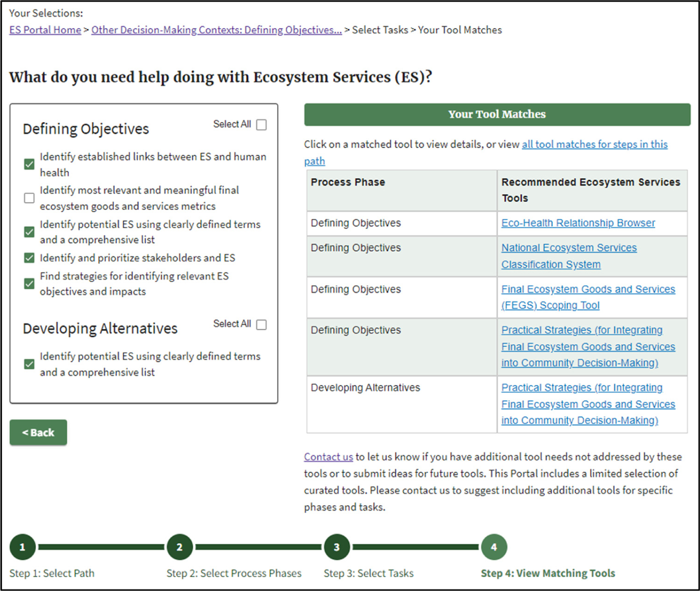The image size is (700, 591).
Task: Toggle Select All for Developing Alternatives
Action: point(261,324)
